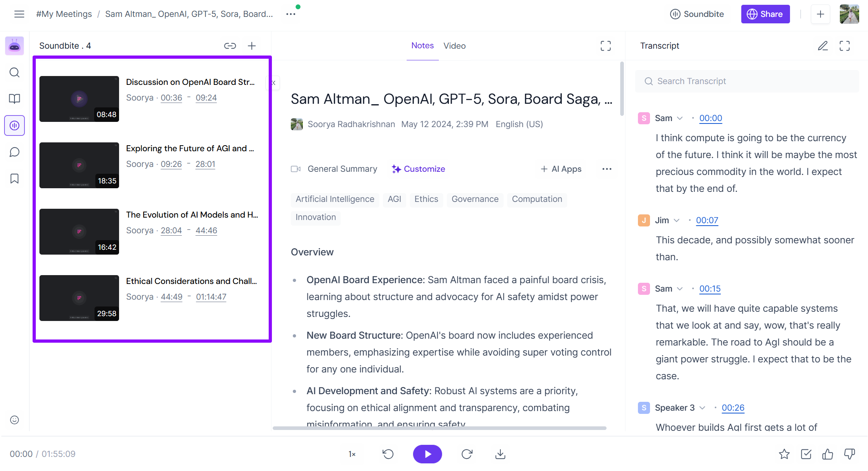
Task: Switch to the Video tab
Action: [454, 46]
